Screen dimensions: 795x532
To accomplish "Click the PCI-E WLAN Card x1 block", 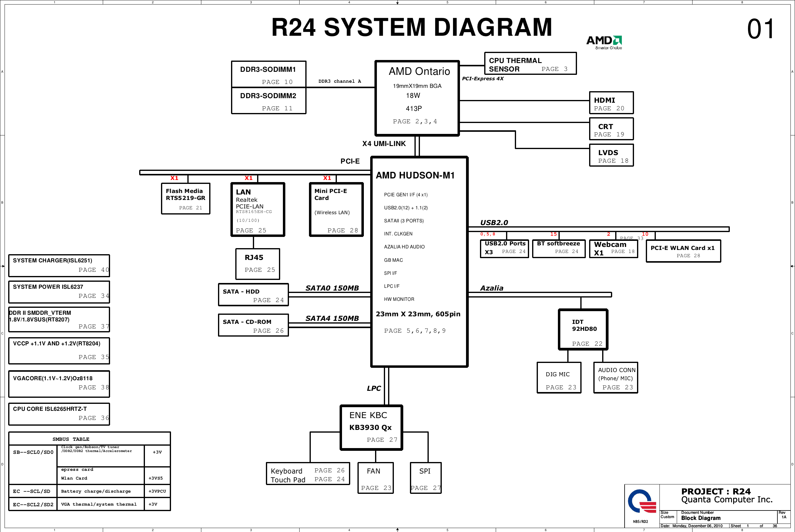I will pos(683,251).
